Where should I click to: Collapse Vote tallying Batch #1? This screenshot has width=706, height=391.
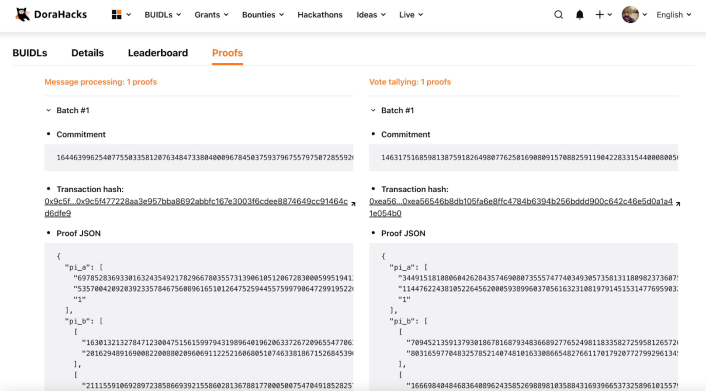373,110
